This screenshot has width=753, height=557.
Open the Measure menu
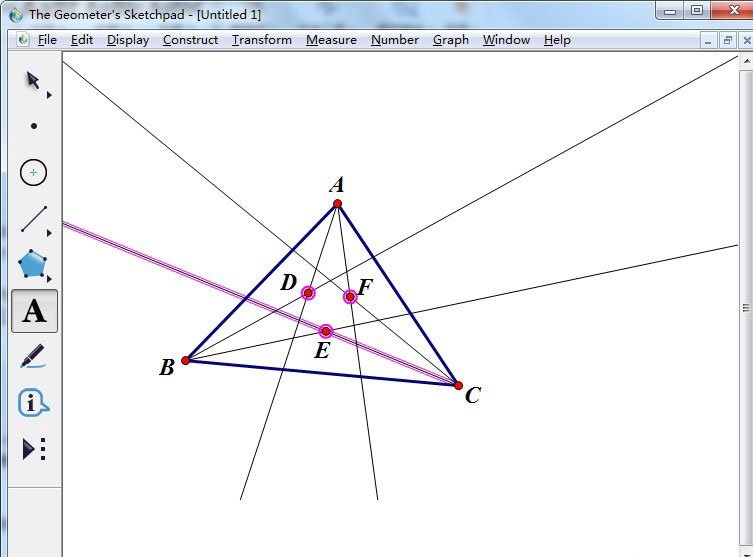[x=331, y=40]
